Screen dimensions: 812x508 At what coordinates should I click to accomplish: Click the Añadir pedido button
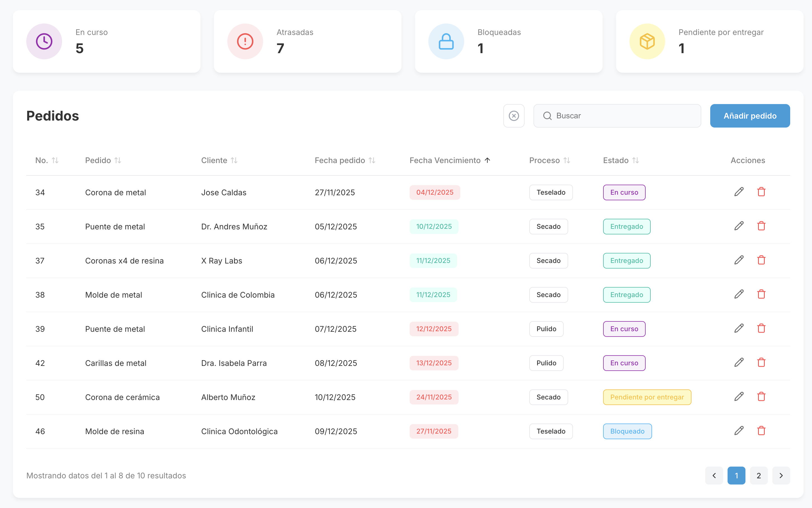click(x=750, y=116)
